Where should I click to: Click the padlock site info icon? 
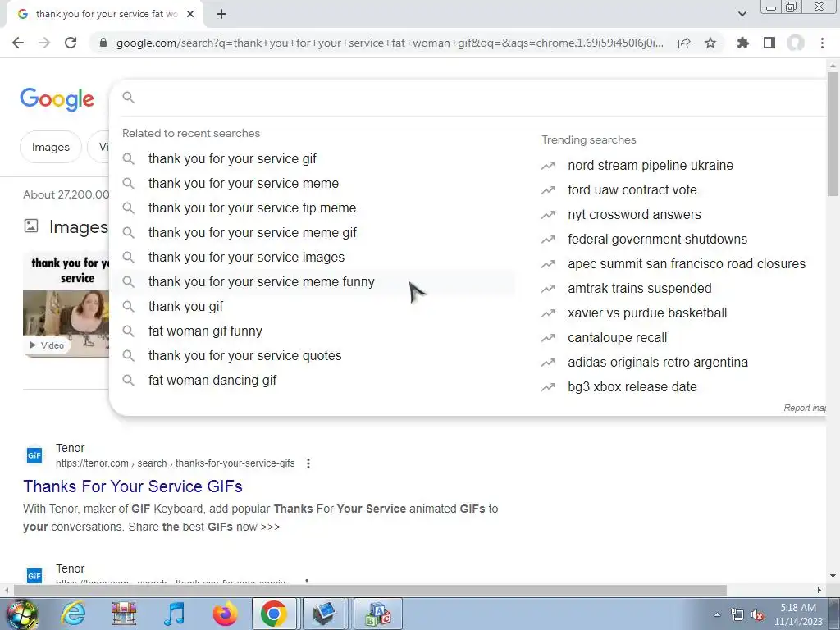(x=103, y=43)
